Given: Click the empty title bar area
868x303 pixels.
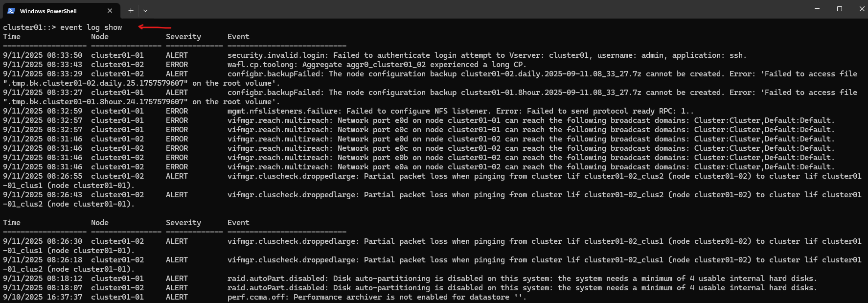Looking at the screenshot, I should click(480, 9).
